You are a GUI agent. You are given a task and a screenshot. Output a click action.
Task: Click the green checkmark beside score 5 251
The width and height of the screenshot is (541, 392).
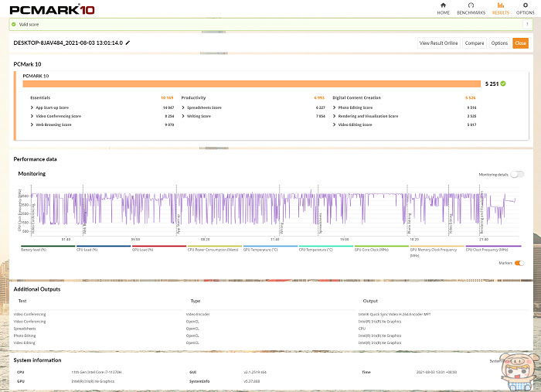(503, 84)
